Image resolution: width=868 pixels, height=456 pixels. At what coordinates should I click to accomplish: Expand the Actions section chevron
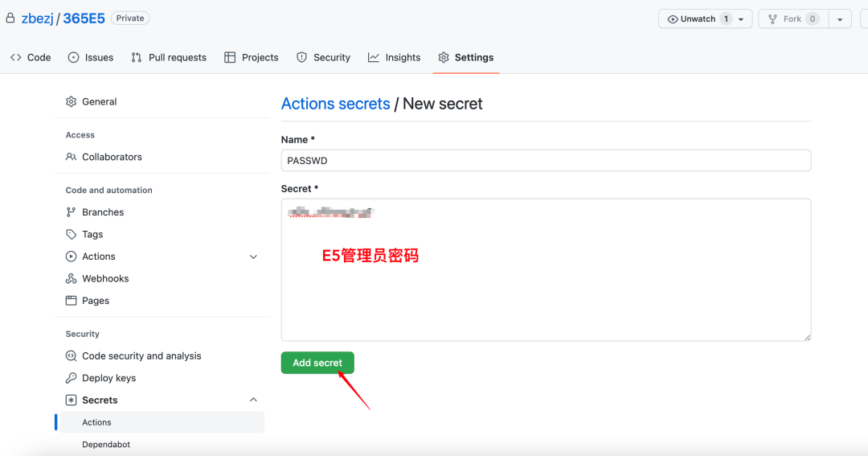point(253,257)
